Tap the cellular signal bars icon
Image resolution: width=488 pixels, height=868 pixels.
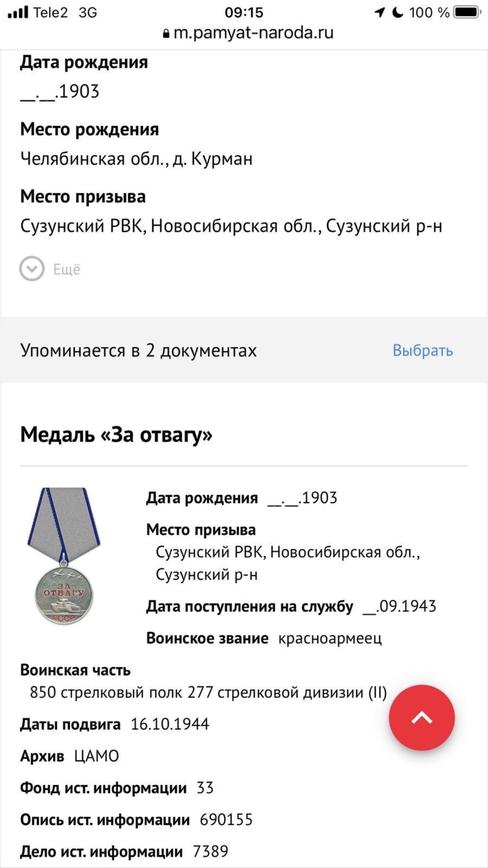(18, 12)
